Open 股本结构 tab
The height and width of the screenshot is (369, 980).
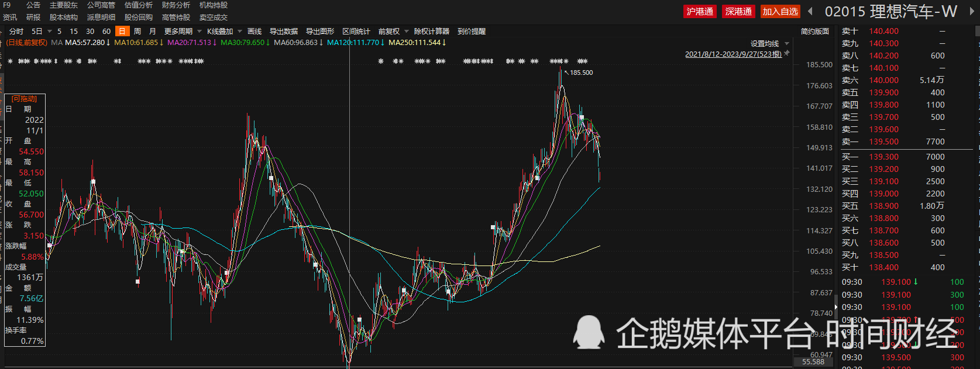(x=64, y=18)
